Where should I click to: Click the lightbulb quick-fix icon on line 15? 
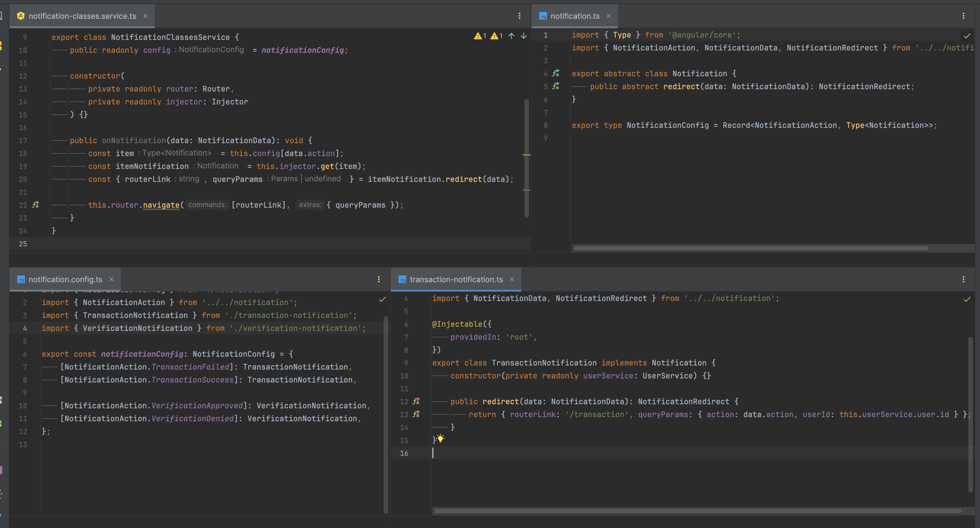coord(441,439)
